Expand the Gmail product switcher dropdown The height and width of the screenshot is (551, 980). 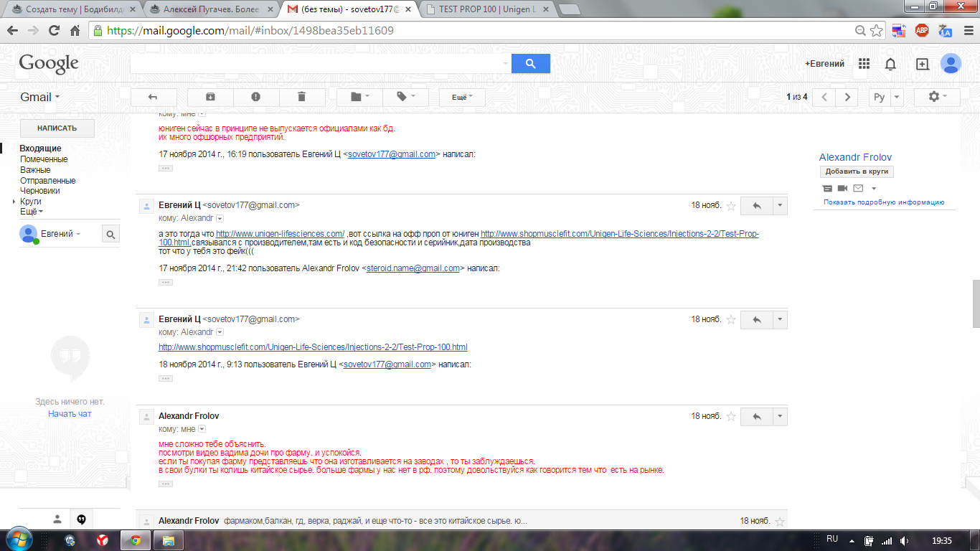point(40,97)
